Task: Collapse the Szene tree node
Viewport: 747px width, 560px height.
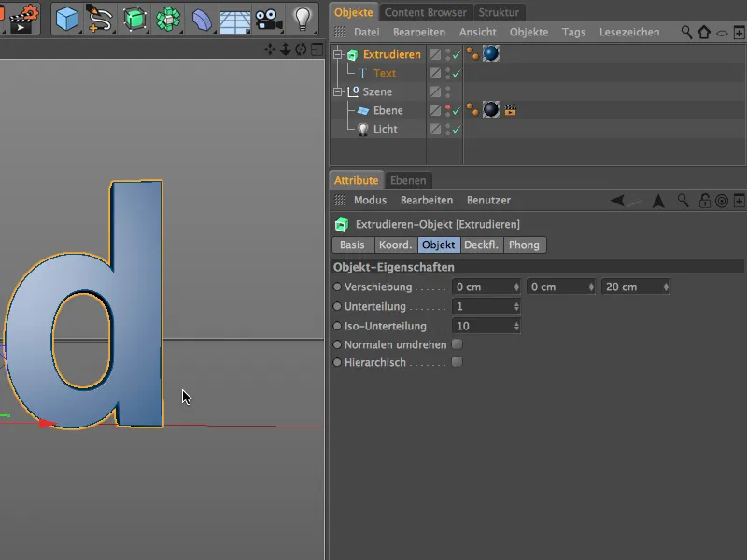Action: click(338, 91)
